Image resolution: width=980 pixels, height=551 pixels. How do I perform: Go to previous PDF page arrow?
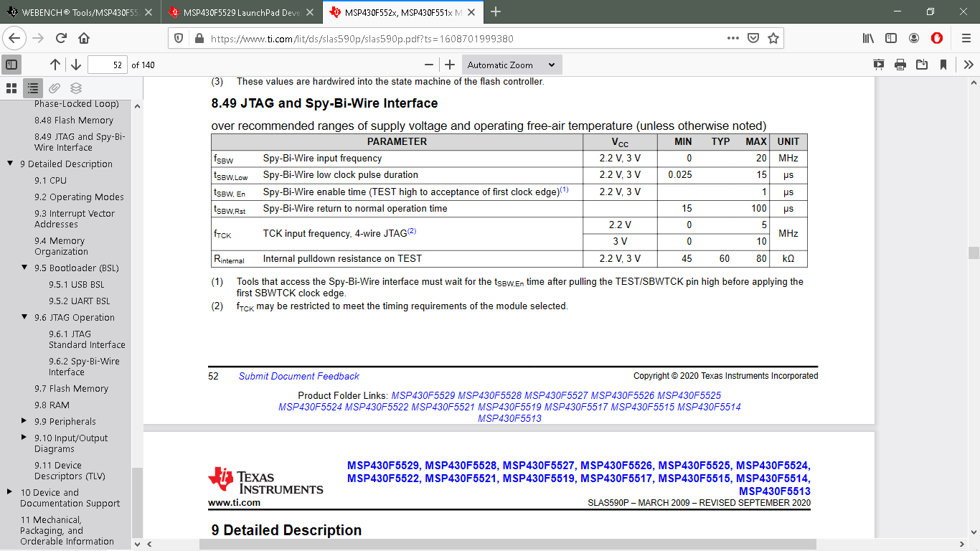55,65
